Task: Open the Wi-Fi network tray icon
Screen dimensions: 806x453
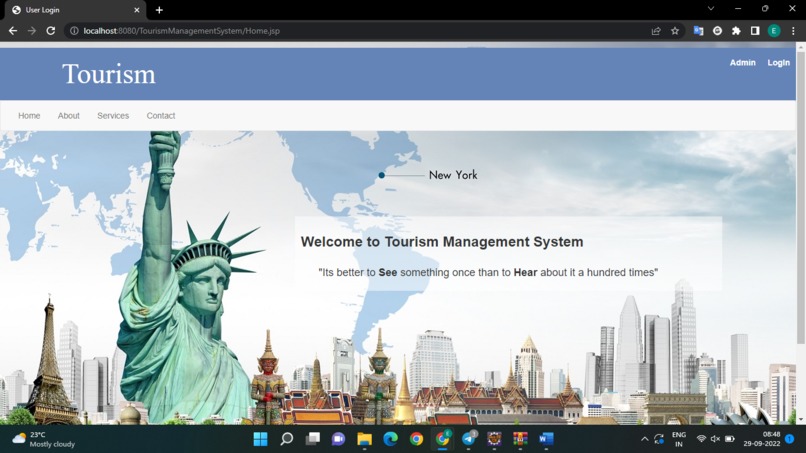Action: click(x=701, y=439)
